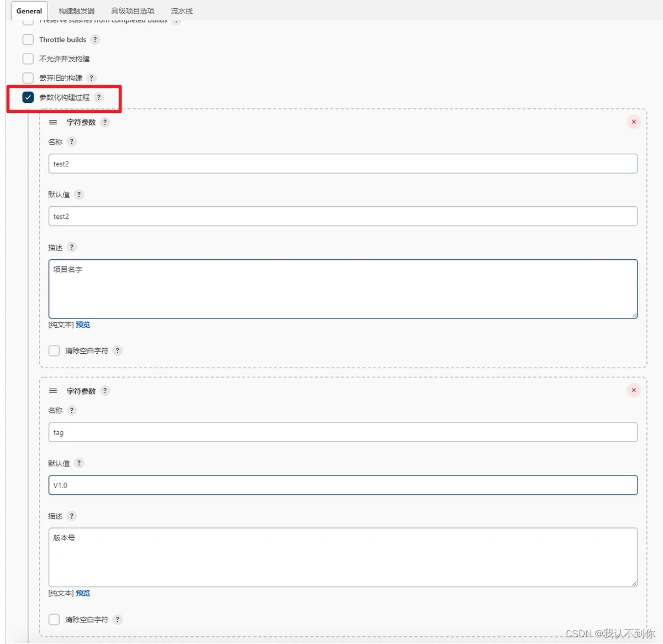Focus the default value field containing V1.0
This screenshot has width=663, height=644.
click(343, 485)
